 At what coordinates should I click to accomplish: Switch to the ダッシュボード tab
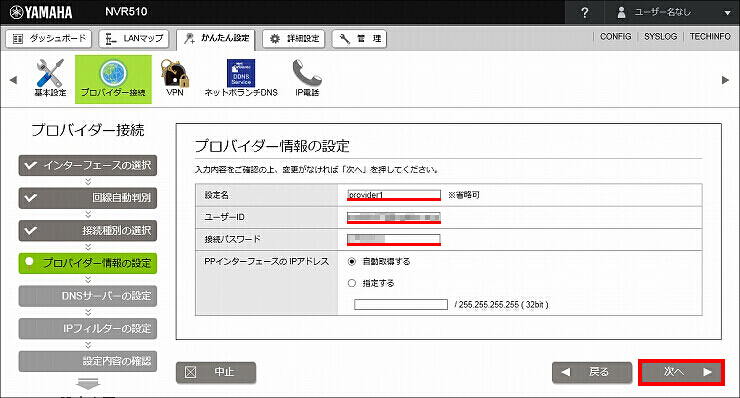click(49, 39)
